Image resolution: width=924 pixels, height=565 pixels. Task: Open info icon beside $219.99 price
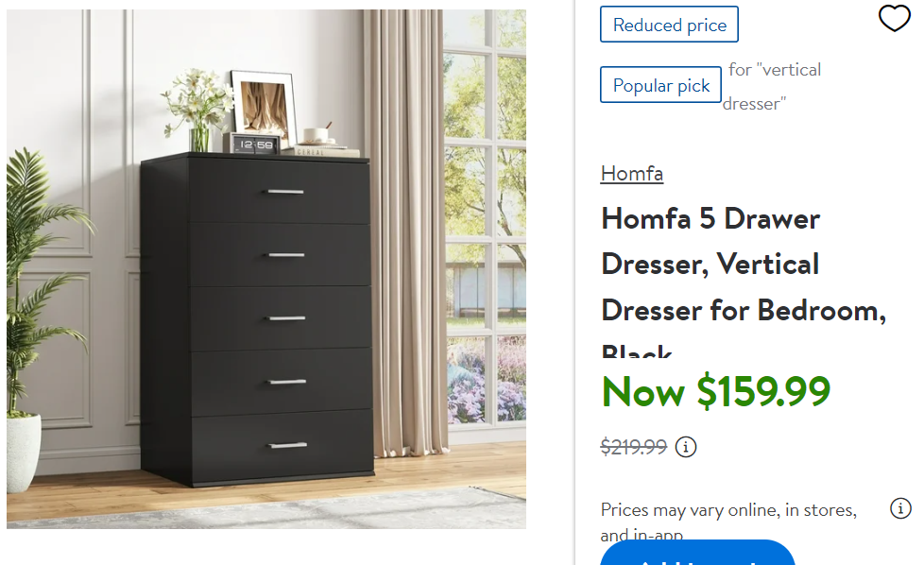[x=685, y=447]
